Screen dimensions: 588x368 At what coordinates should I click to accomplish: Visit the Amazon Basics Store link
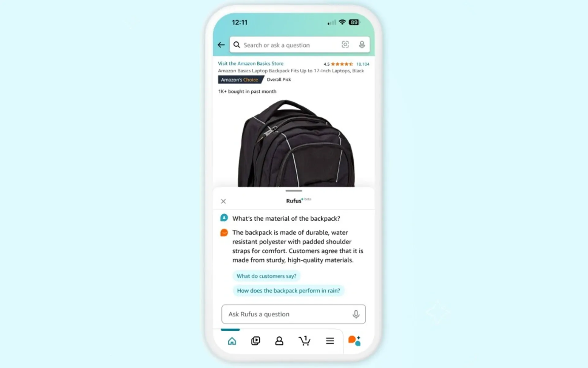[250, 63]
